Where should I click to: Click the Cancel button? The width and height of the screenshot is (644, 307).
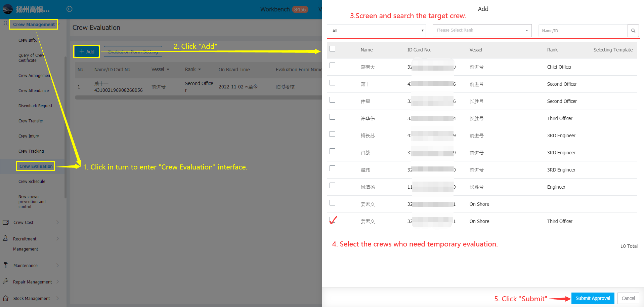click(628, 298)
